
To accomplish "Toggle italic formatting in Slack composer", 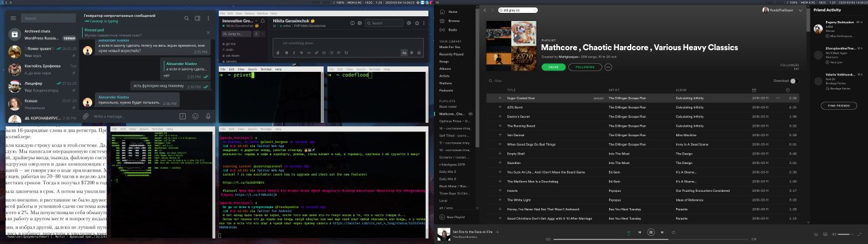I will (x=294, y=53).
